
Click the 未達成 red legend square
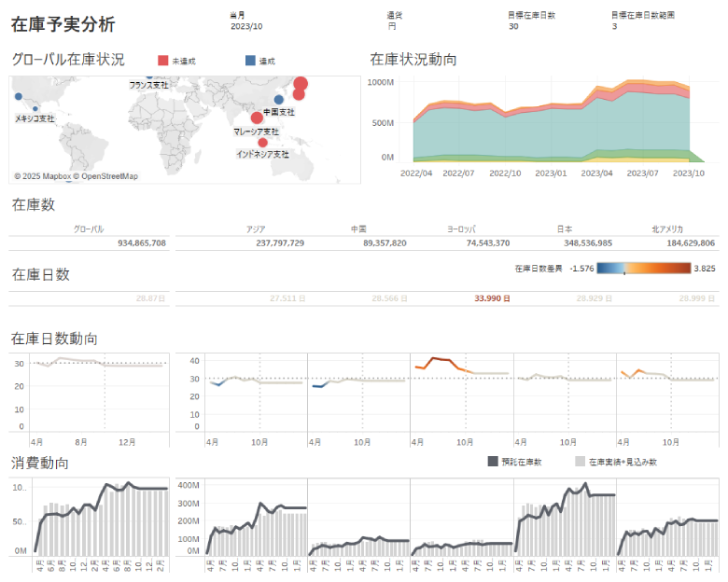click(163, 61)
